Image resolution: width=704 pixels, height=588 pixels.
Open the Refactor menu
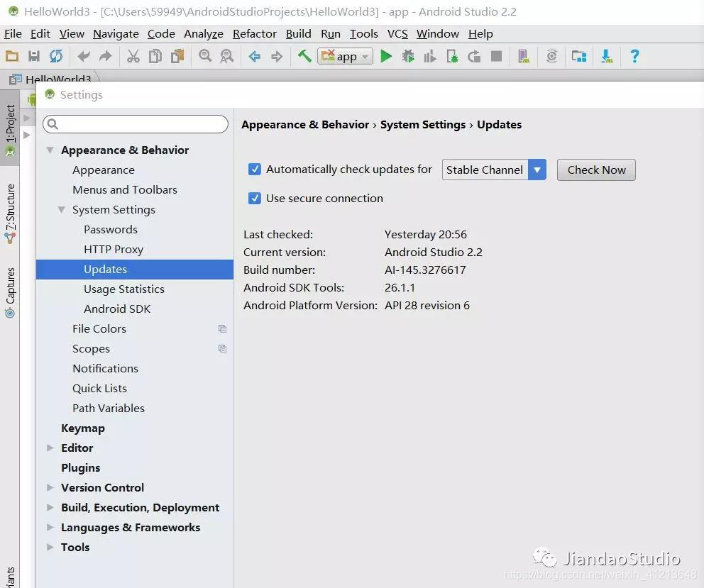click(x=255, y=33)
